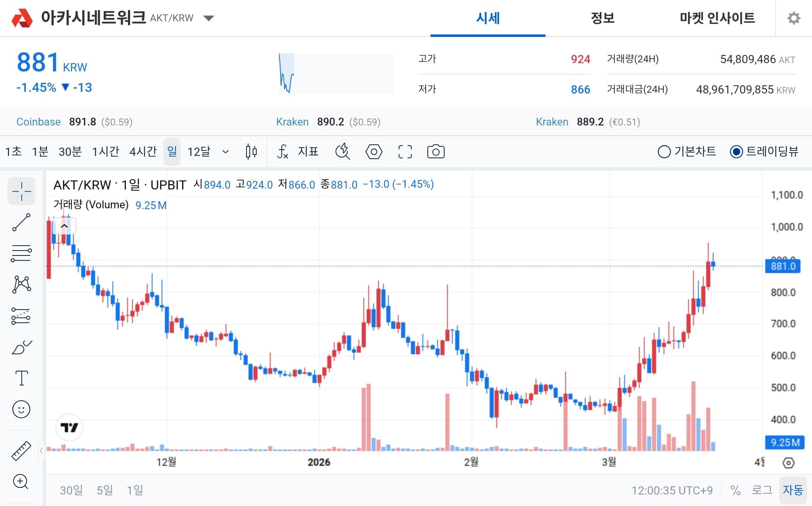812x506 pixels.
Task: Select the 트레이딩뷰 radio button
Action: (x=736, y=151)
